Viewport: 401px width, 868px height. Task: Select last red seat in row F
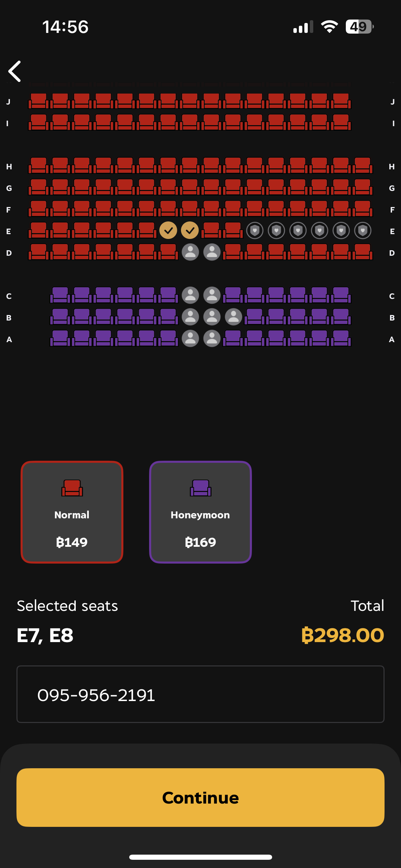pos(363,209)
